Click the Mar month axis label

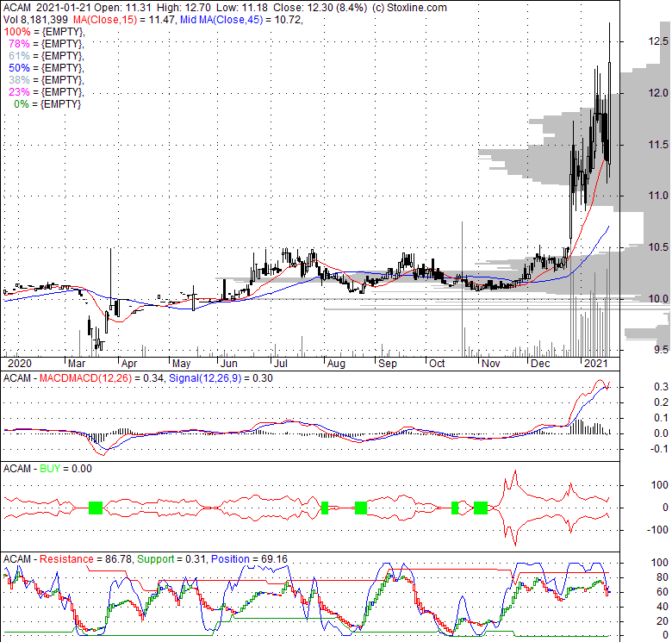[x=77, y=364]
